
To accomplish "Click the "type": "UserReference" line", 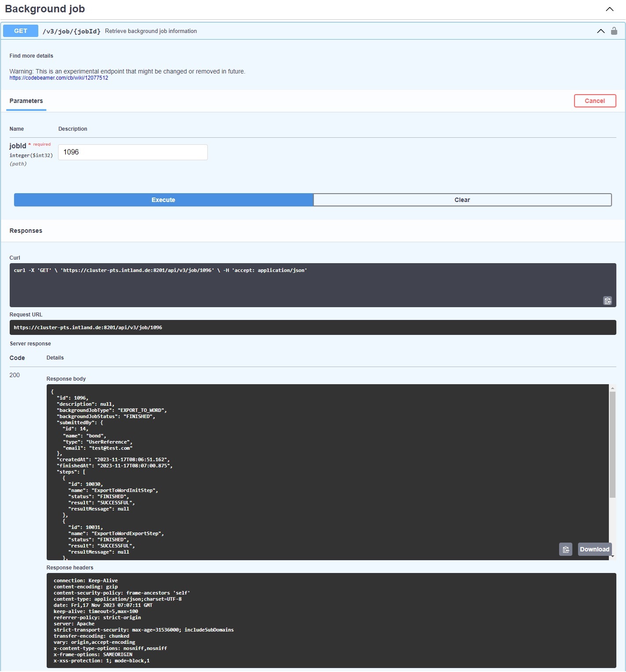I will (x=98, y=442).
